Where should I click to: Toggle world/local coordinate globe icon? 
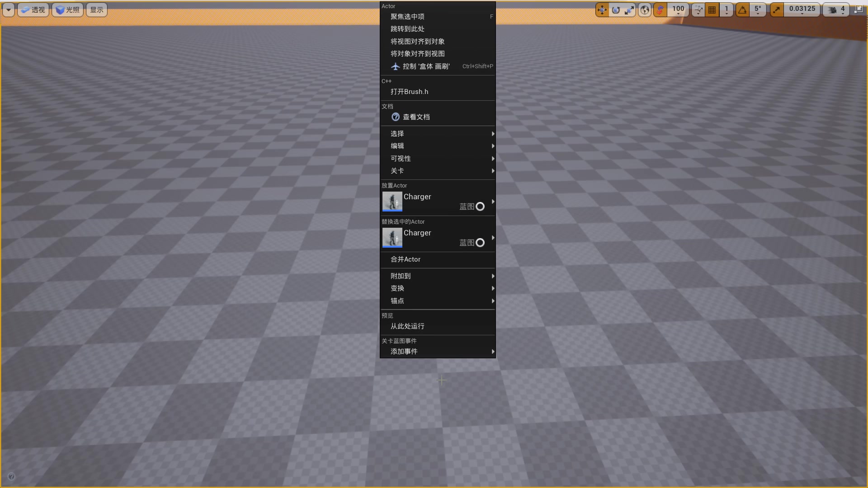[645, 10]
